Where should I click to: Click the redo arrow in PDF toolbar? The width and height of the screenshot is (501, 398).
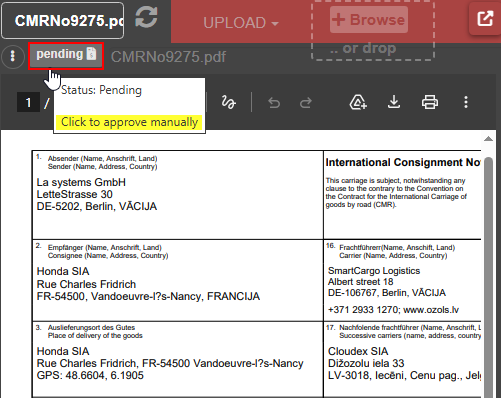(305, 103)
